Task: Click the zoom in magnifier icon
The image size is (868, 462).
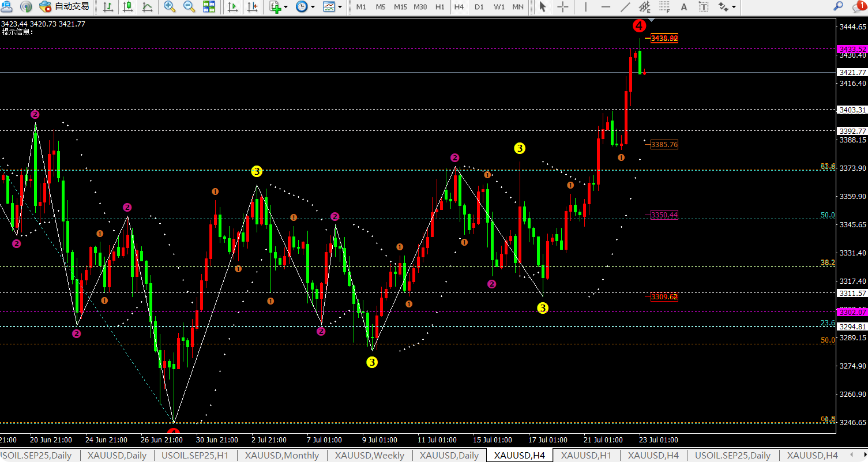Action: click(x=169, y=7)
